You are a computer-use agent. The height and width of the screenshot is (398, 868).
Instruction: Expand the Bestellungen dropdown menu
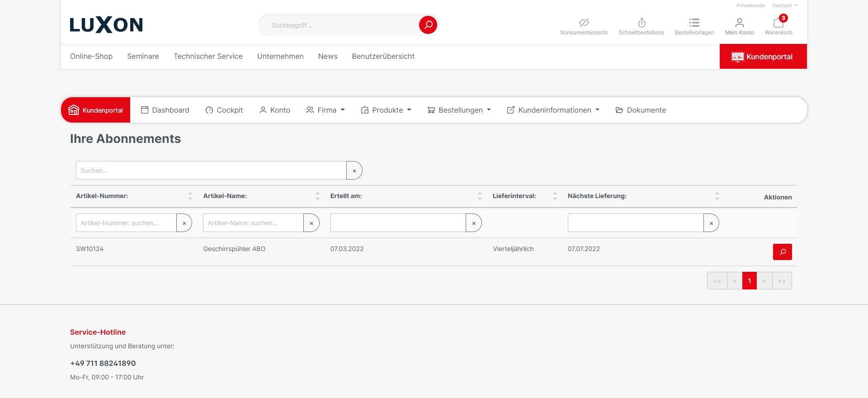tap(459, 110)
